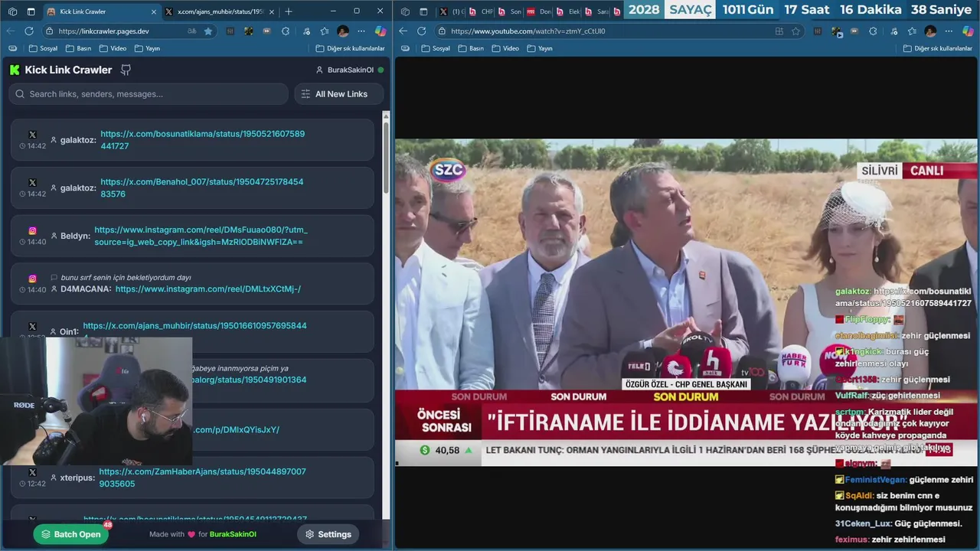The width and height of the screenshot is (980, 551).
Task: Open the Yayın bookmarks folder in right browser
Action: pyautogui.click(x=540, y=48)
